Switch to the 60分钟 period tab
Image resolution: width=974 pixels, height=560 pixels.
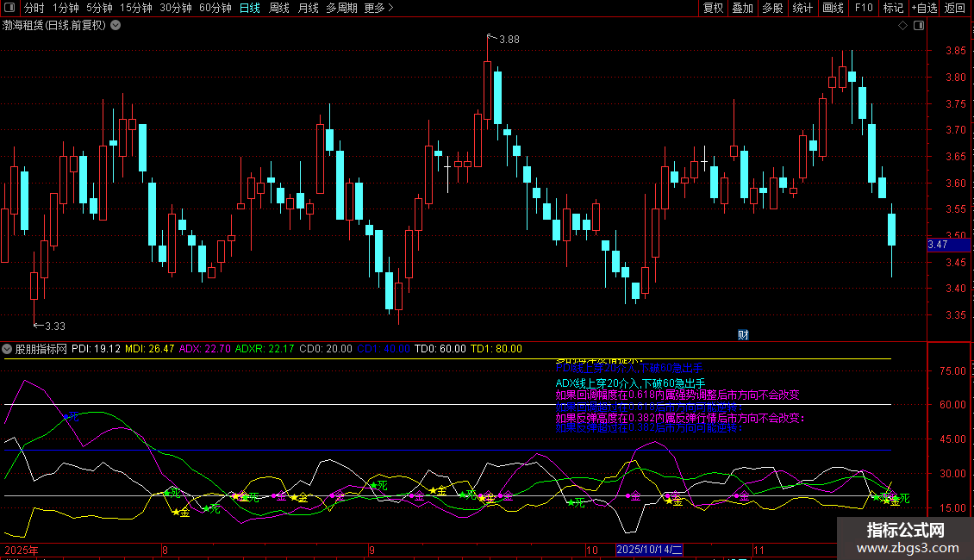coord(215,9)
